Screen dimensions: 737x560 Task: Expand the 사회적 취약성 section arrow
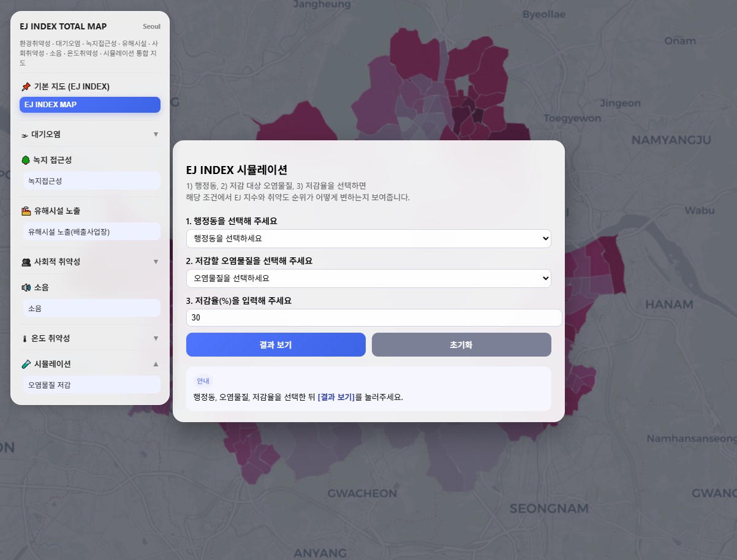point(156,262)
